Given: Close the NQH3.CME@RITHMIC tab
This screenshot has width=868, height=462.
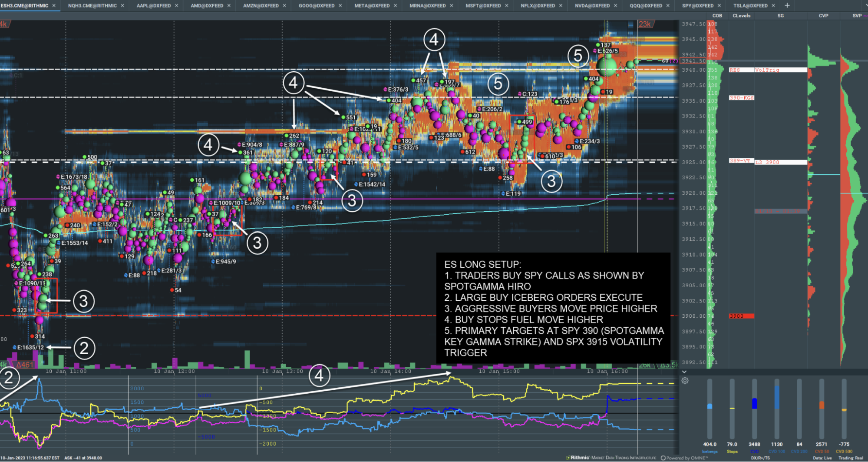Looking at the screenshot, I should [122, 6].
